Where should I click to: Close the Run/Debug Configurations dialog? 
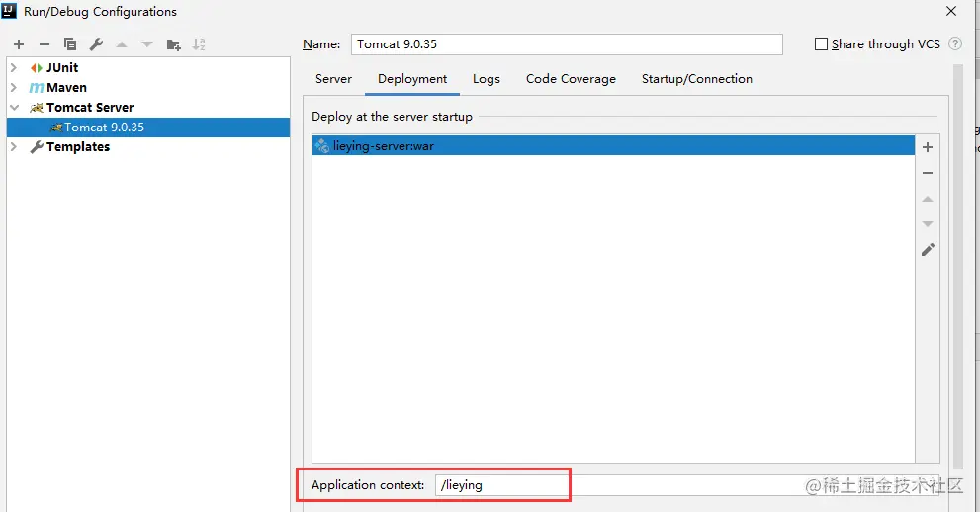951,11
